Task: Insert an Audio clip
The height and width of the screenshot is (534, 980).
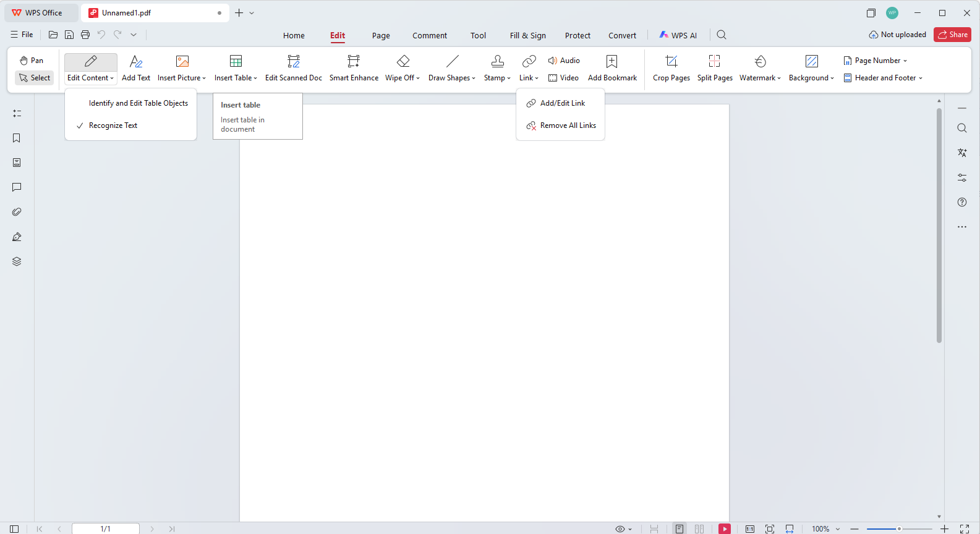Action: coord(564,61)
